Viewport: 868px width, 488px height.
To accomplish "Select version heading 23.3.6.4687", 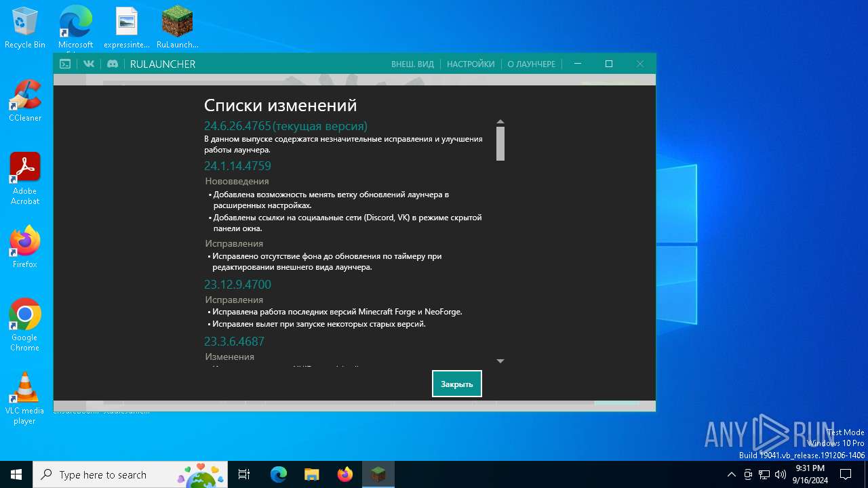I will (234, 342).
